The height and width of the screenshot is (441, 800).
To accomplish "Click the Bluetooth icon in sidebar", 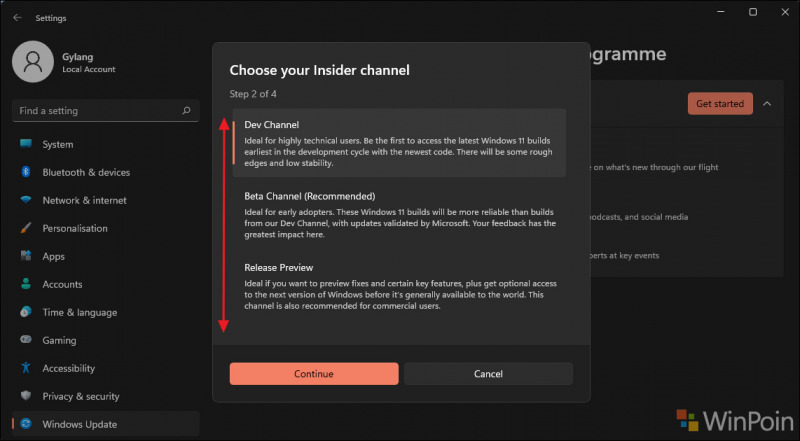I will point(26,172).
